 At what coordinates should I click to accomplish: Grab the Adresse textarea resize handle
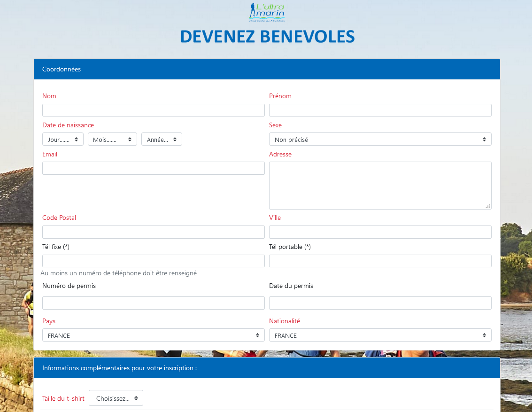488,206
